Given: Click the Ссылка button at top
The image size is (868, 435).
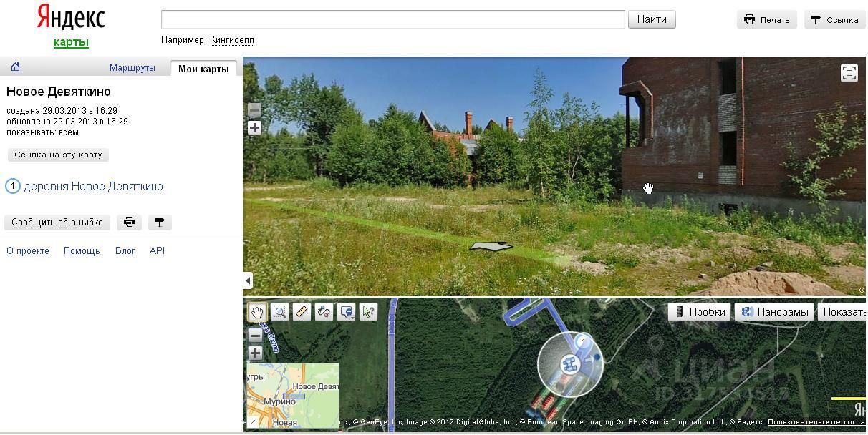Looking at the screenshot, I should (x=835, y=20).
